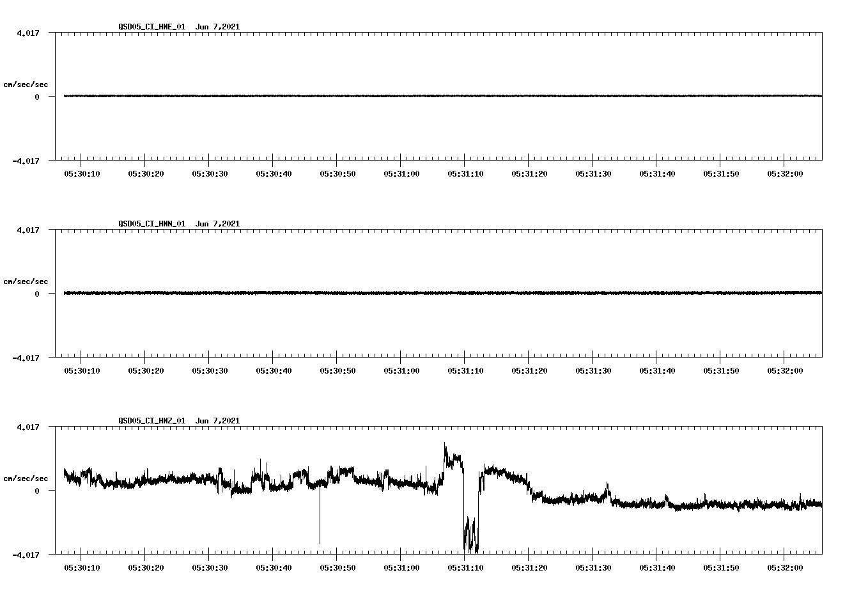This screenshot has height=591, width=868.
Task: Click the HNZ plot lower limit -4.017
Action: click(26, 555)
